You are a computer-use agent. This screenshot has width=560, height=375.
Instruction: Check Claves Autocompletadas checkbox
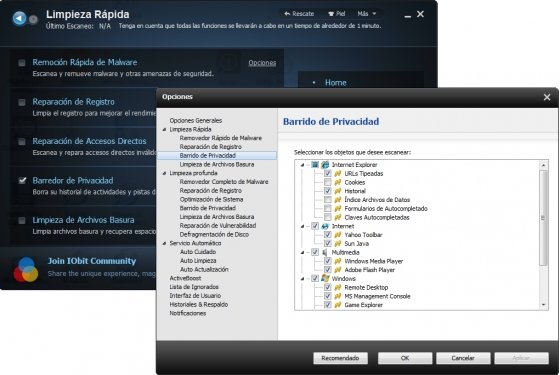328,217
